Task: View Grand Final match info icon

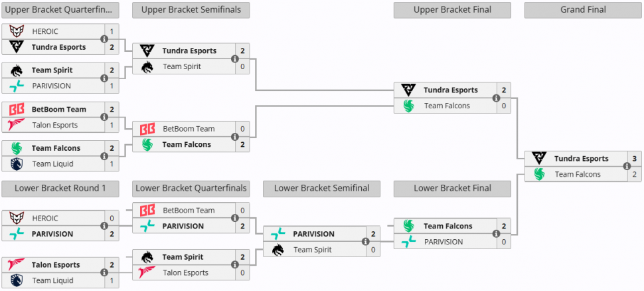Action: [627, 167]
